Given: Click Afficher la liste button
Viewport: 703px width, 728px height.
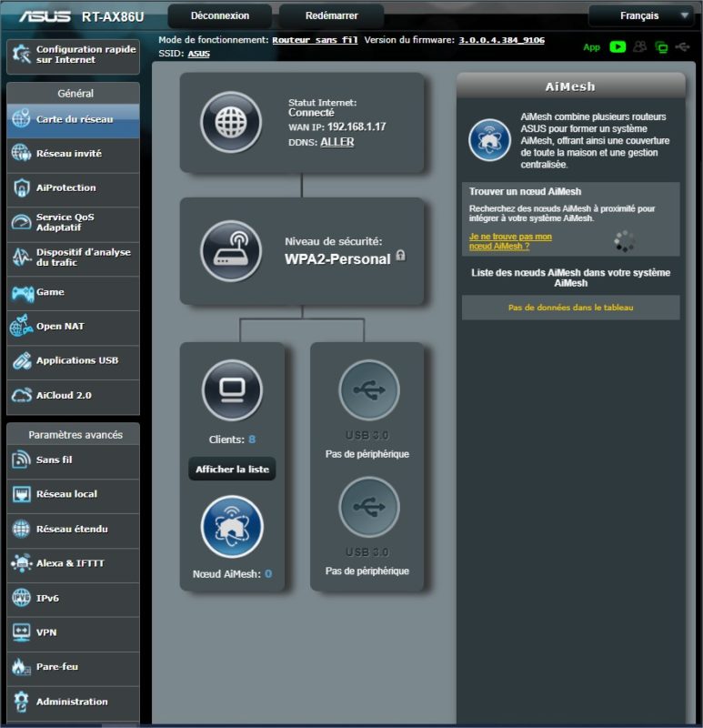Looking at the screenshot, I should click(232, 469).
